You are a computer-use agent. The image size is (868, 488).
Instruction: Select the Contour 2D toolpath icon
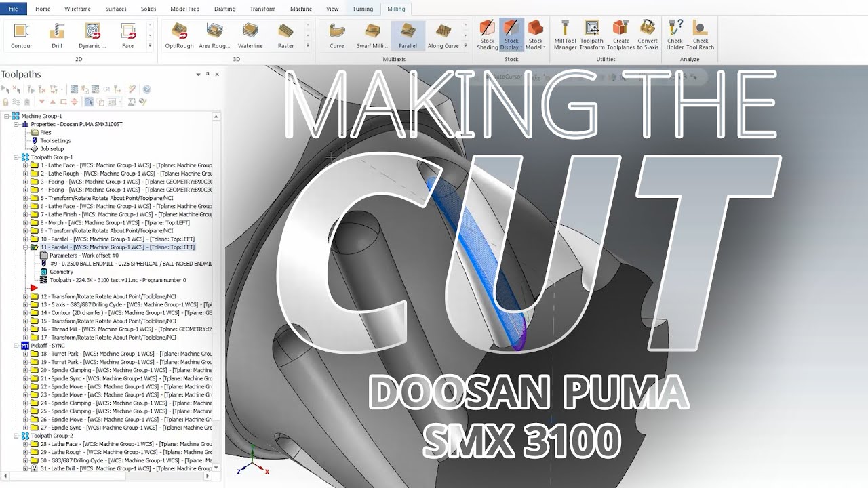point(22,35)
